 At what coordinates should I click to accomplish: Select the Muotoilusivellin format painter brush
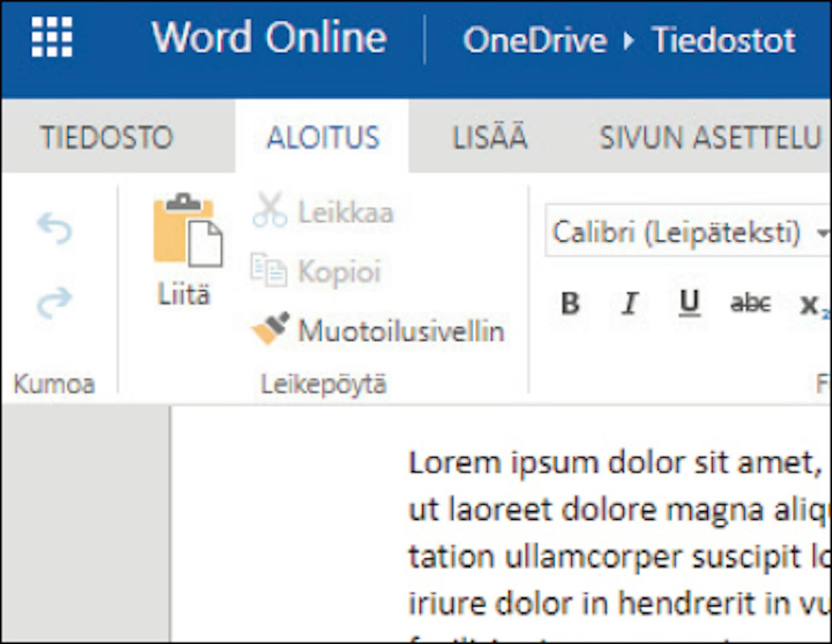[271, 328]
